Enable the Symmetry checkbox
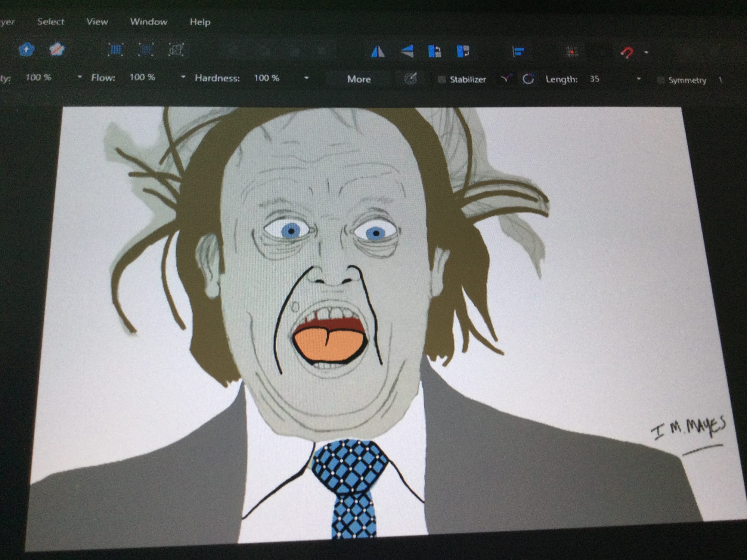Image resolution: width=747 pixels, height=560 pixels. (660, 80)
